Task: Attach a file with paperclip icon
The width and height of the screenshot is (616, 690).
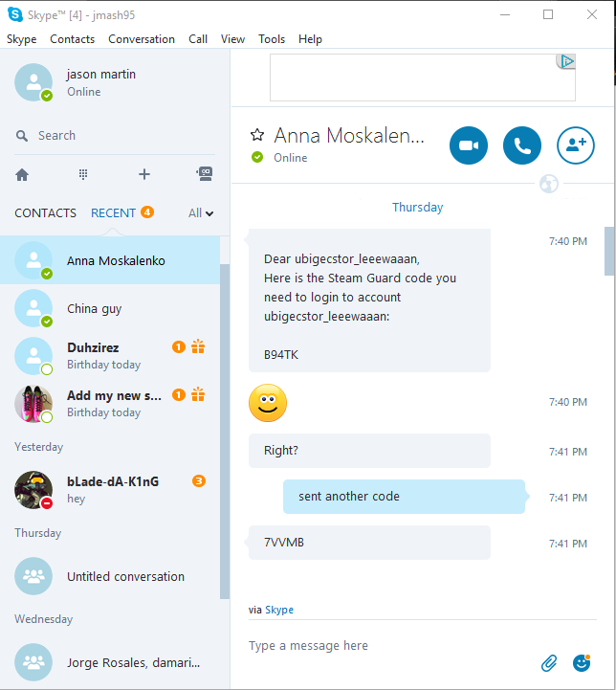Action: click(x=549, y=663)
